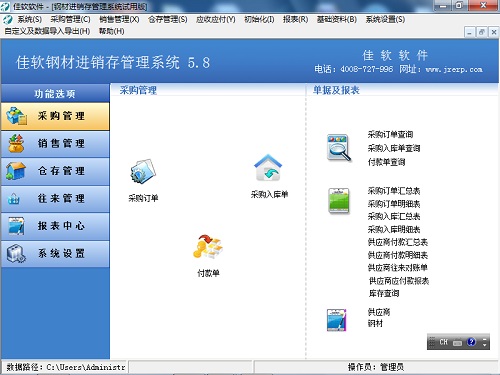Open the 采购订单 purchase order icon

tap(143, 172)
